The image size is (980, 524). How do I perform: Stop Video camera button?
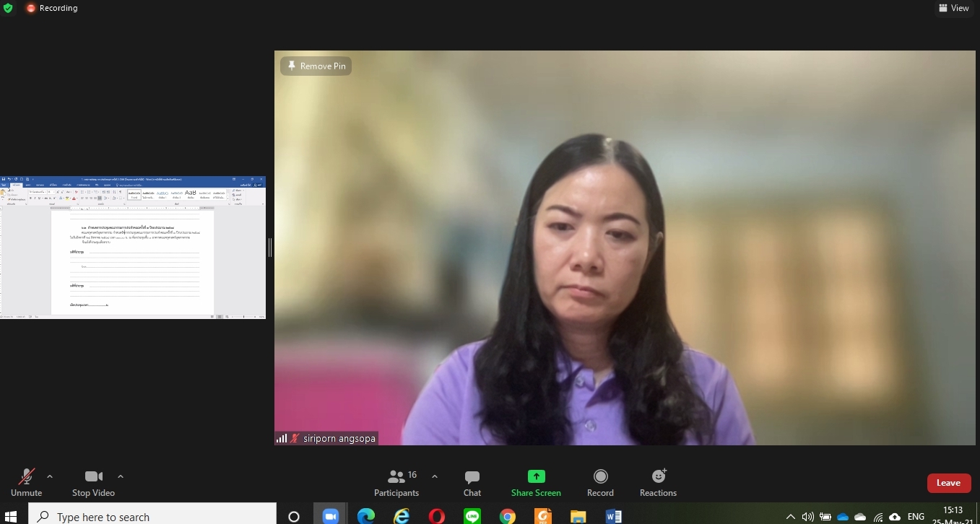pyautogui.click(x=93, y=482)
